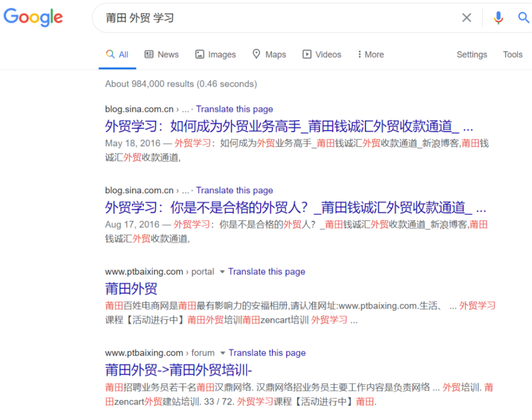Switch to the Maps tab
This screenshot has height=420, width=532.
coord(269,55)
